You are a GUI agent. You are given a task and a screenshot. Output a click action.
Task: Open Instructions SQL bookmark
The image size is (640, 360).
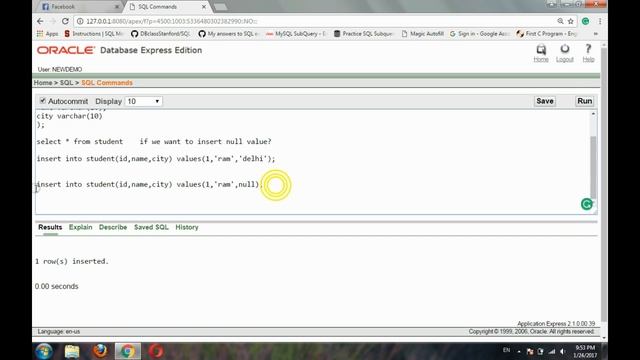pos(93,34)
